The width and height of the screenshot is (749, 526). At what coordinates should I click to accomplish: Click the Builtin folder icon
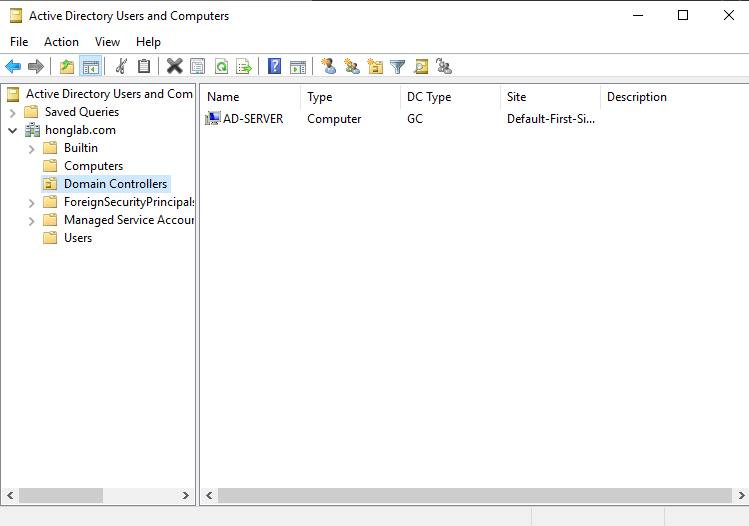pyautogui.click(x=50, y=148)
